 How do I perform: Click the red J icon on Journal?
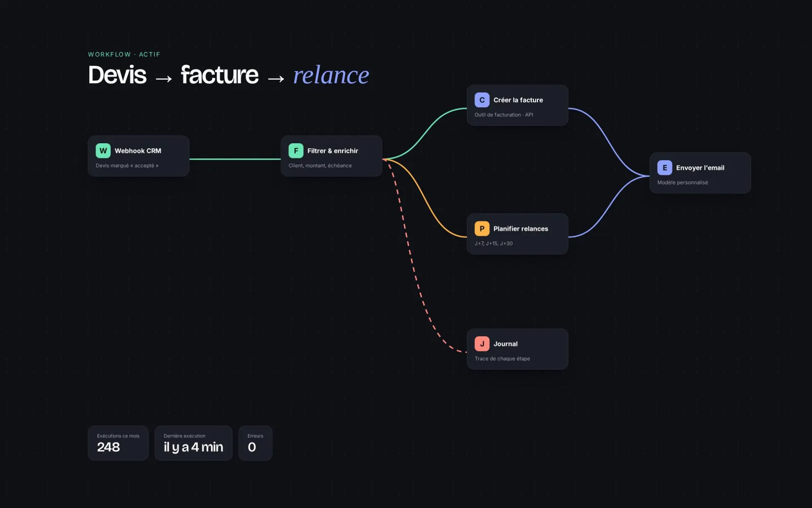[x=482, y=344]
